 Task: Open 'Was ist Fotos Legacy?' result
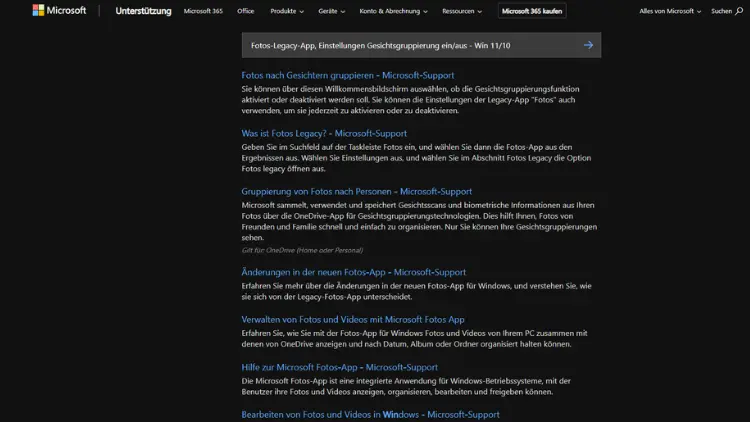pyautogui.click(x=324, y=133)
